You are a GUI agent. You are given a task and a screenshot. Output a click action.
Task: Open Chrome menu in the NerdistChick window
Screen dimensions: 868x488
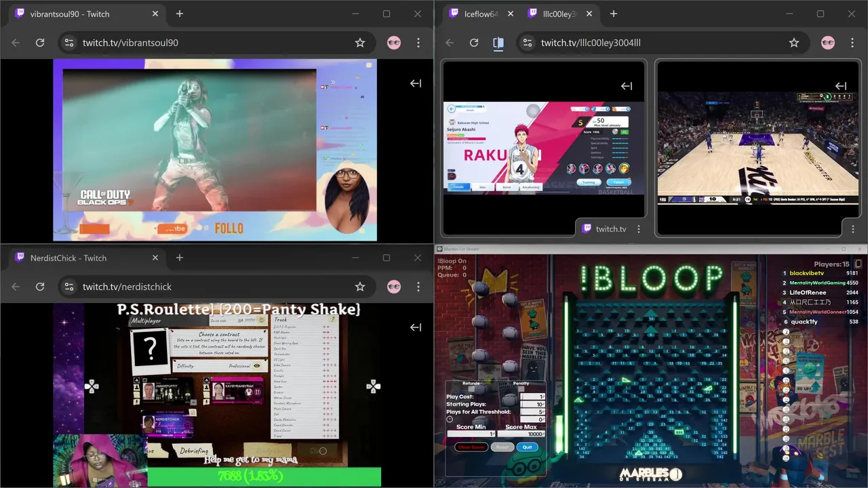point(418,287)
